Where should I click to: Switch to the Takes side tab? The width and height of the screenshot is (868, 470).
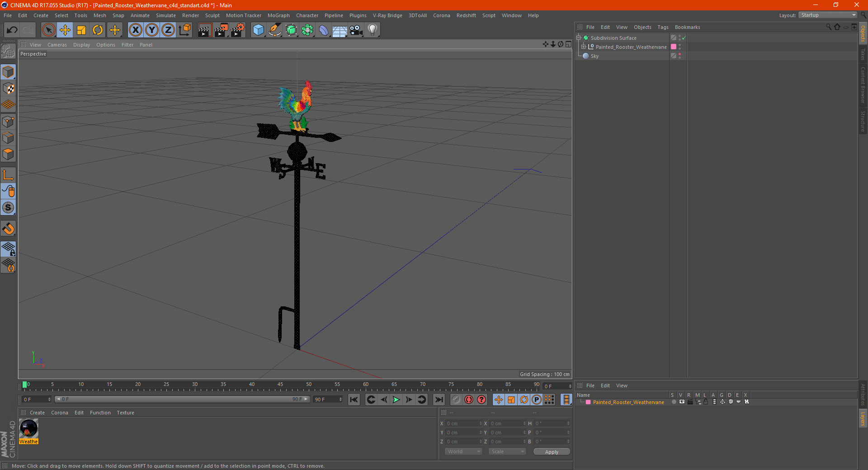pos(863,55)
